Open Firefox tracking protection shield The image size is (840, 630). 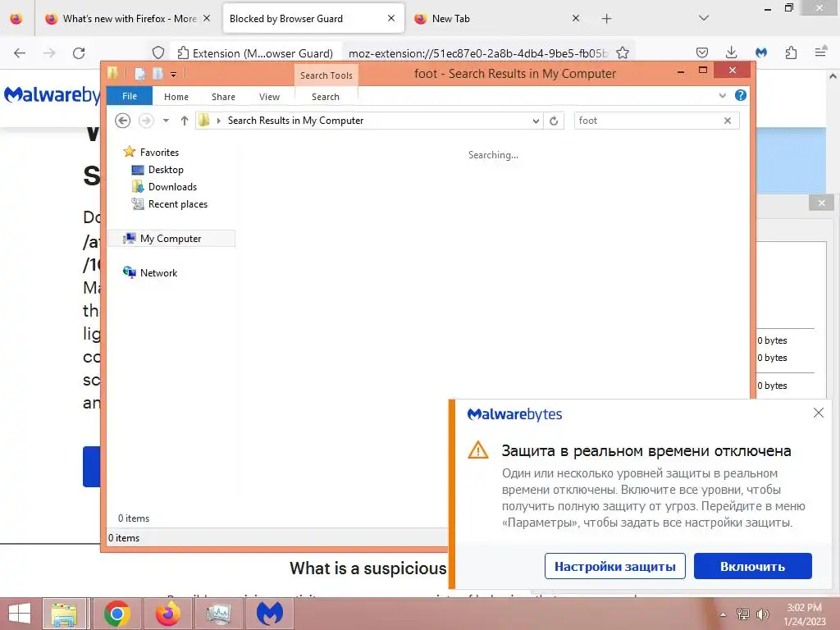click(x=158, y=53)
